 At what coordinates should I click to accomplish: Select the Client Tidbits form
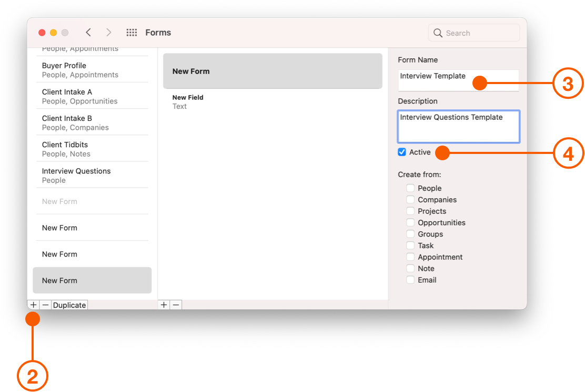pos(92,149)
